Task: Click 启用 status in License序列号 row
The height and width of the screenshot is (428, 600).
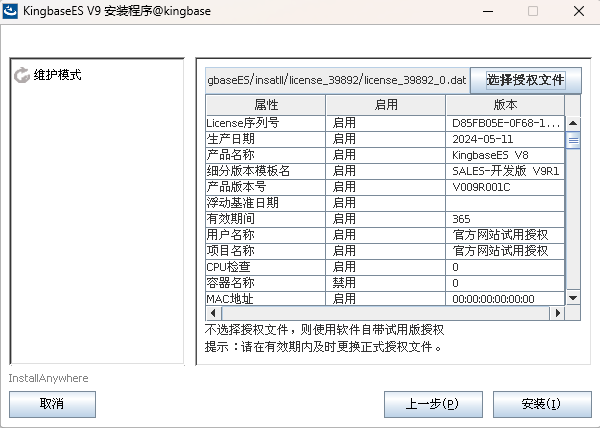Action: [344, 123]
